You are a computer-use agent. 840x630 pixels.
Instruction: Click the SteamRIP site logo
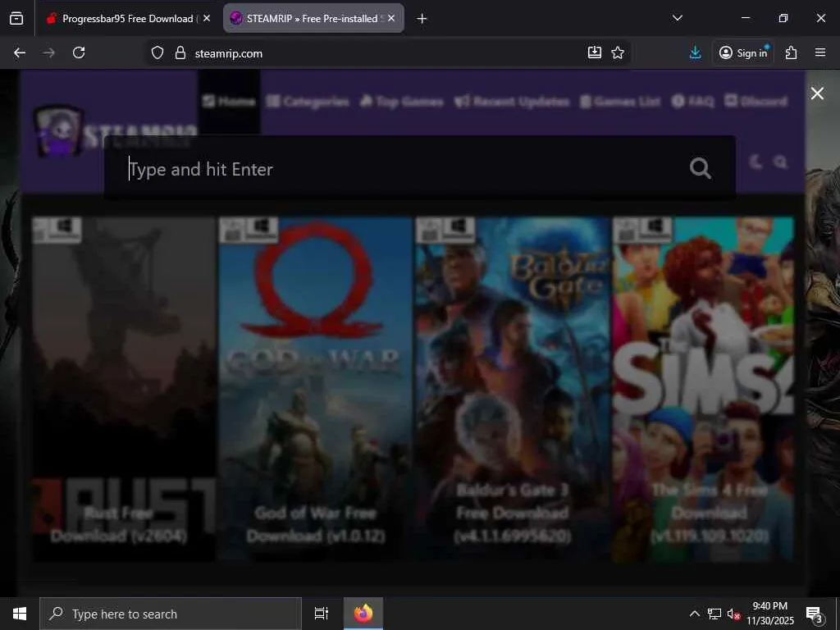[x=115, y=130]
